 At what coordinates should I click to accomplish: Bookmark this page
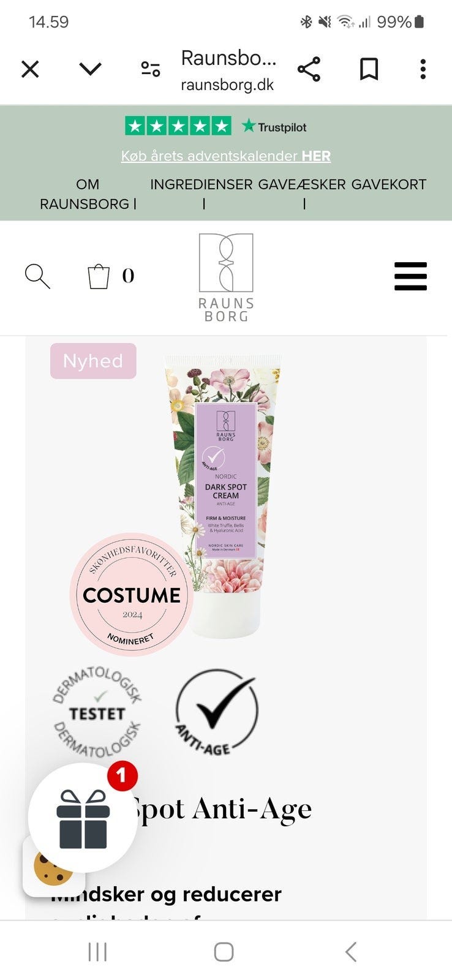[x=369, y=69]
